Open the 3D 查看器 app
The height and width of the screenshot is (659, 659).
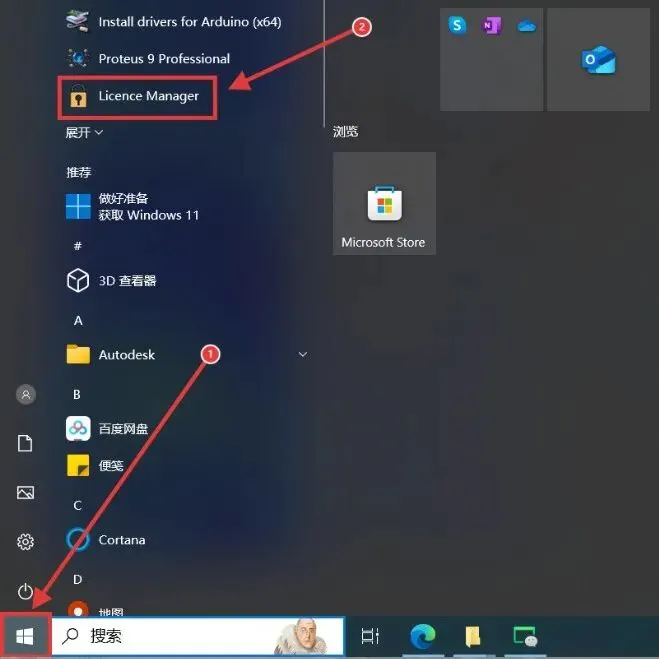[x=111, y=280]
